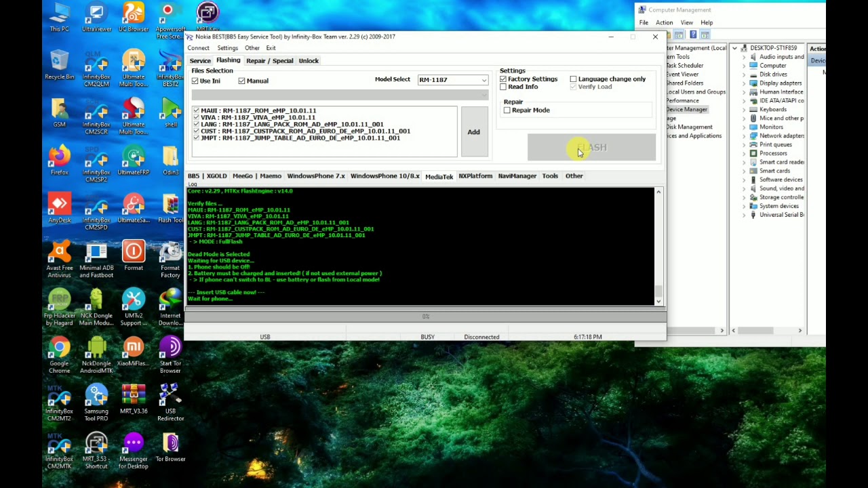Select the Recycle Bin desktop icon
Viewport: 868px width, 488px height.
(x=59, y=64)
